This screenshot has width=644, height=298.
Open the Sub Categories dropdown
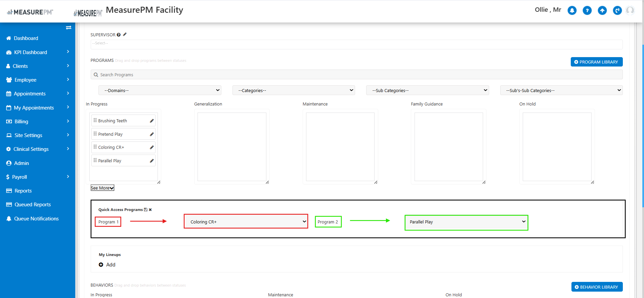coord(428,90)
